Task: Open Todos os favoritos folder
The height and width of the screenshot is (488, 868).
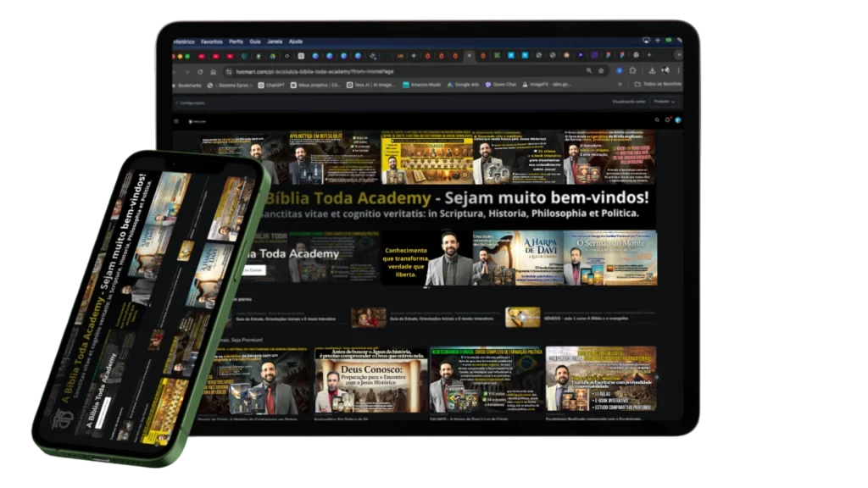Action: click(658, 84)
